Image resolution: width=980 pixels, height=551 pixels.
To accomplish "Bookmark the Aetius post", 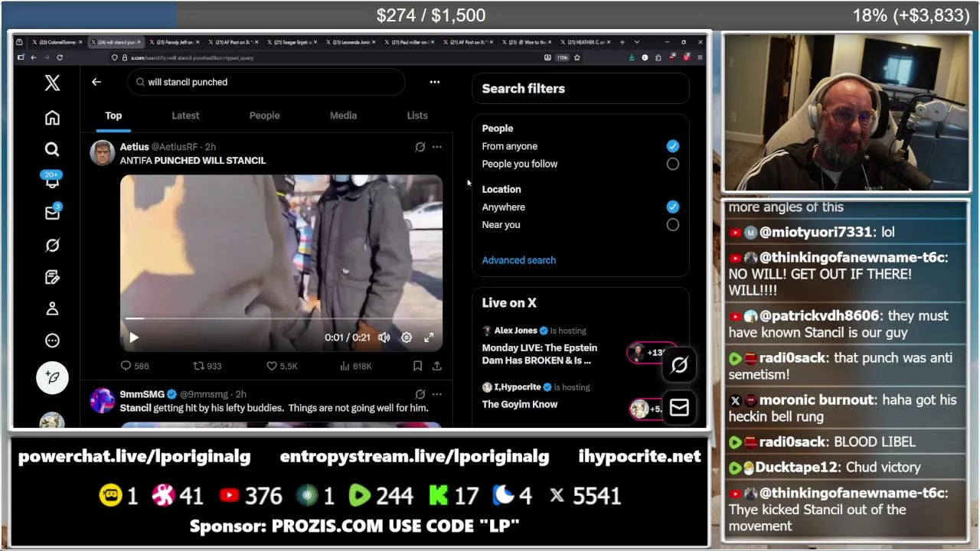I will click(417, 367).
